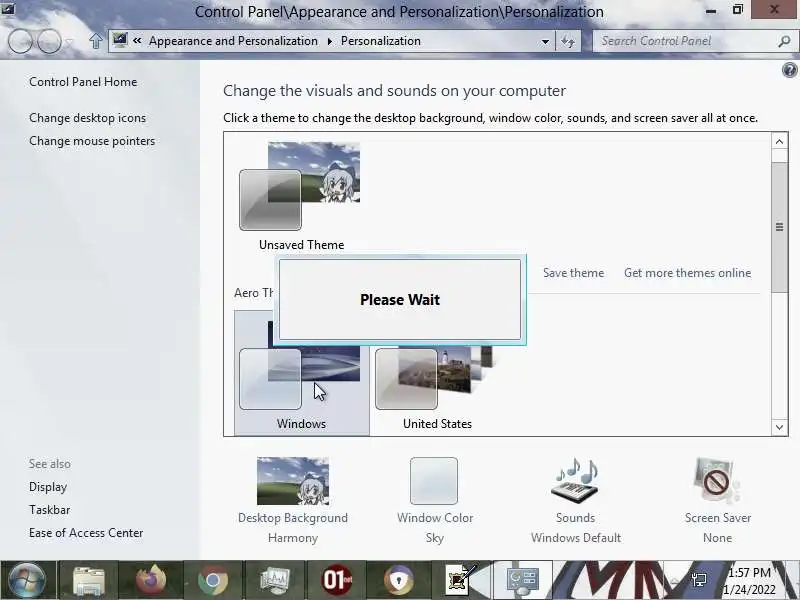
Task: Click the Sounds Windows Default label
Action: point(576,538)
